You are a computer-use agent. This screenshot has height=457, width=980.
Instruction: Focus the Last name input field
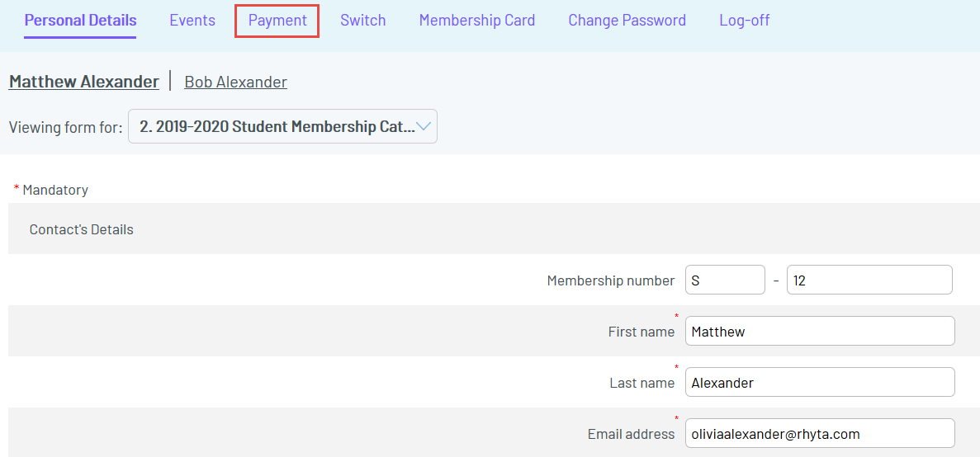click(819, 383)
